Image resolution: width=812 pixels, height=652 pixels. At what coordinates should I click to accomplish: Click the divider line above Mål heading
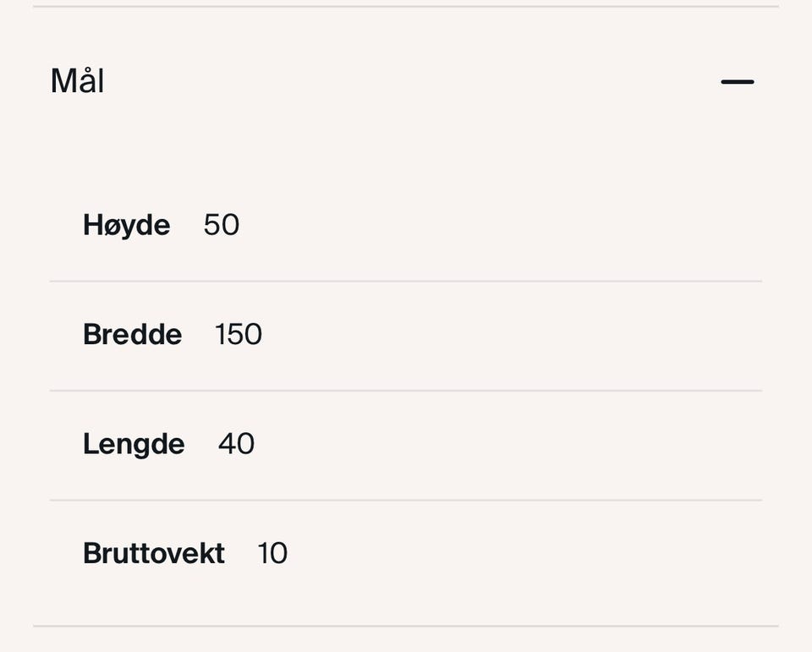[406, 7]
